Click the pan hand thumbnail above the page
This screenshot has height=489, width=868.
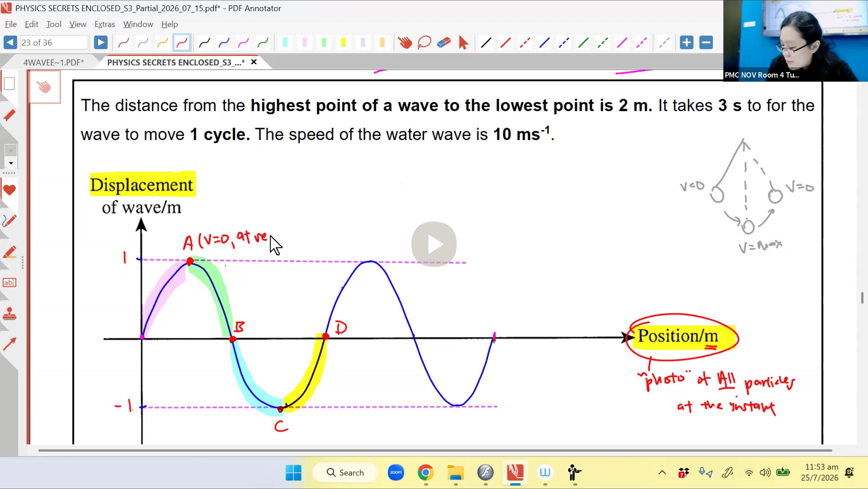click(45, 87)
